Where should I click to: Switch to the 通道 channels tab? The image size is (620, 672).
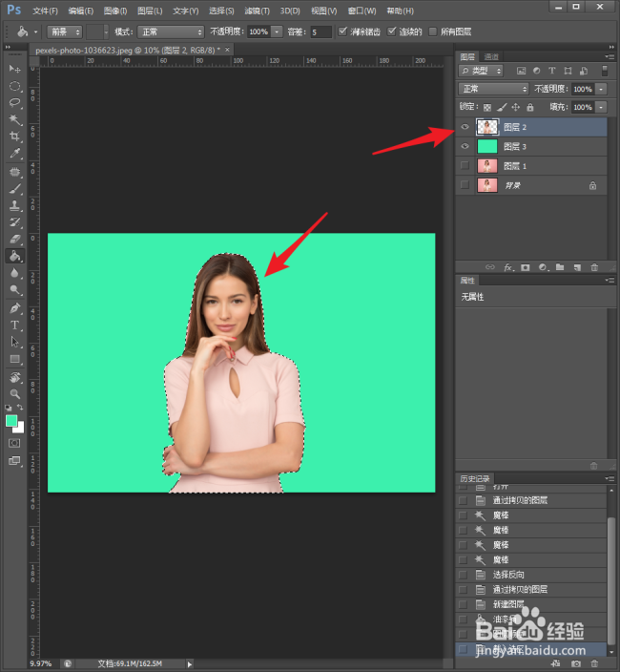pos(491,56)
